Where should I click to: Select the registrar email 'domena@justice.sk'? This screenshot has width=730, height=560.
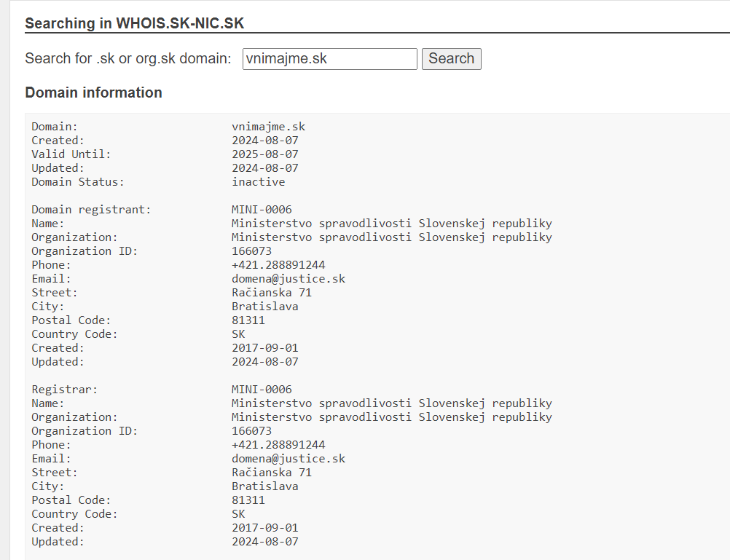(289, 459)
